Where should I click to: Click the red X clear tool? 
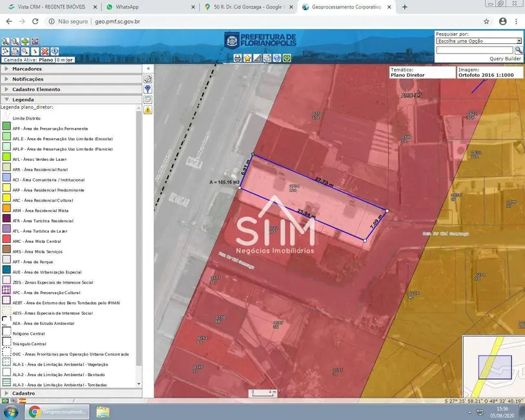point(45,51)
